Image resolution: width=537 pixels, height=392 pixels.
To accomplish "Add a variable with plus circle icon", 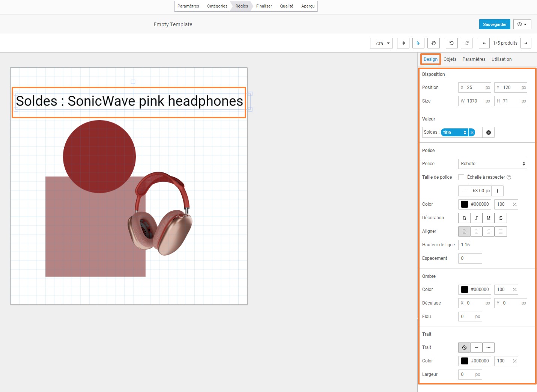I will (488, 132).
